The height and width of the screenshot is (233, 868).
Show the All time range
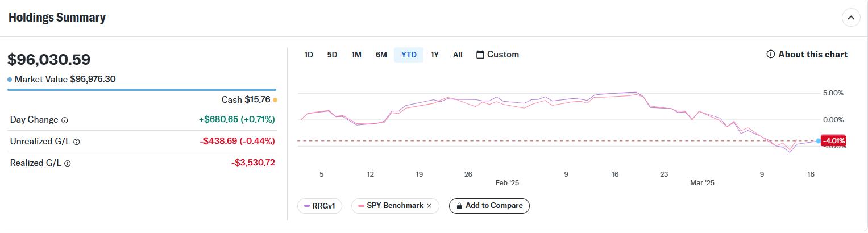click(458, 55)
